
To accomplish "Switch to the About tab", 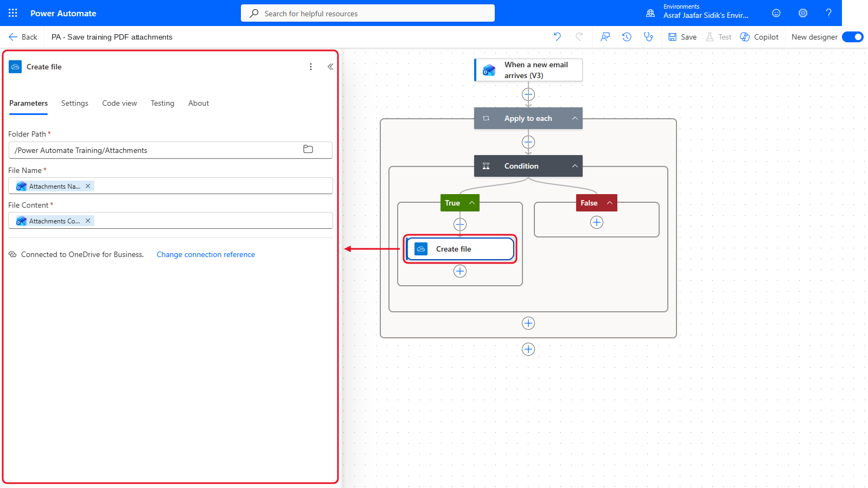I will [199, 103].
